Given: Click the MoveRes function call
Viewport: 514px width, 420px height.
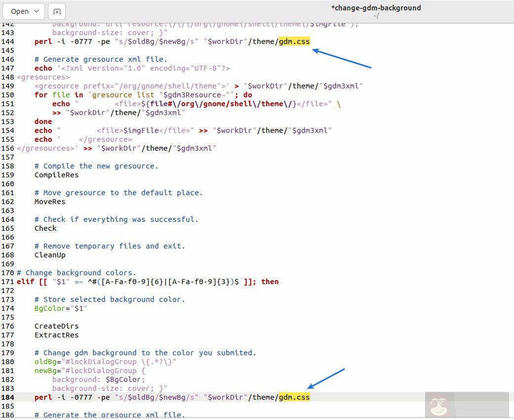Looking at the screenshot, I should pyautogui.click(x=49, y=202).
